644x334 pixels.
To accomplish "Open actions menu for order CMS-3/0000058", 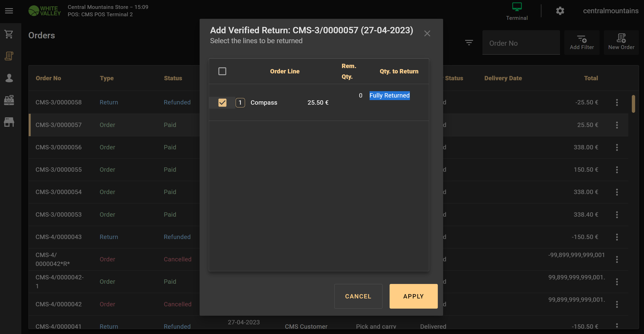I will click(x=617, y=103).
